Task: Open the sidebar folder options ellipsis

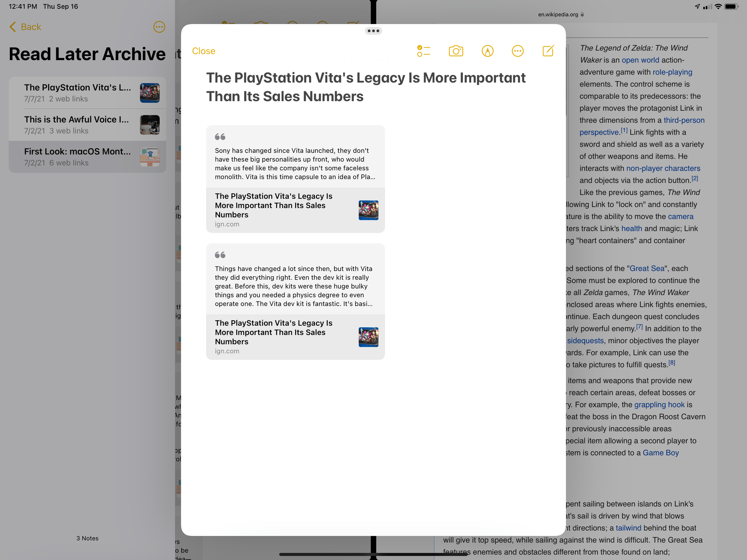Action: coord(159,27)
